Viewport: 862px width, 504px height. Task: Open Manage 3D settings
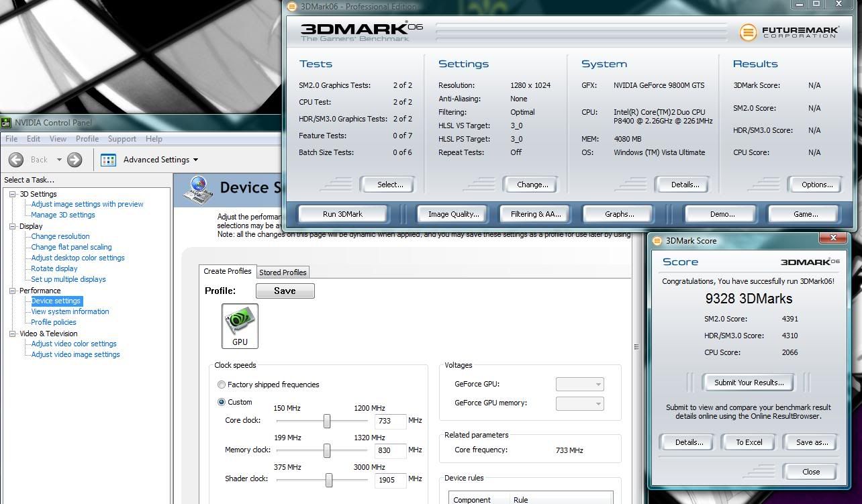pos(63,215)
